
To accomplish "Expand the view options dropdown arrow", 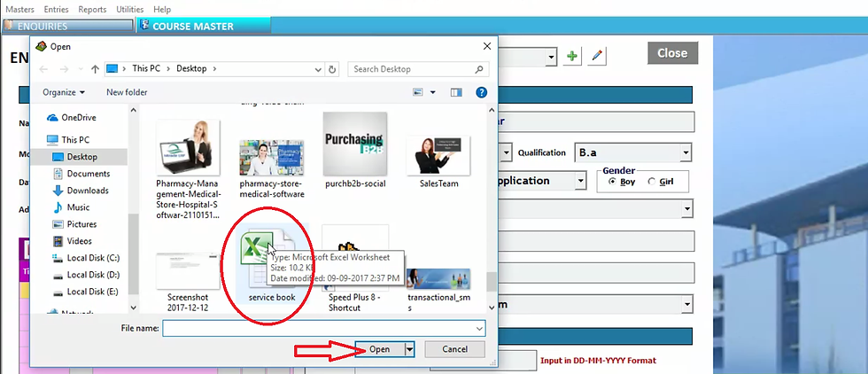I will [433, 92].
